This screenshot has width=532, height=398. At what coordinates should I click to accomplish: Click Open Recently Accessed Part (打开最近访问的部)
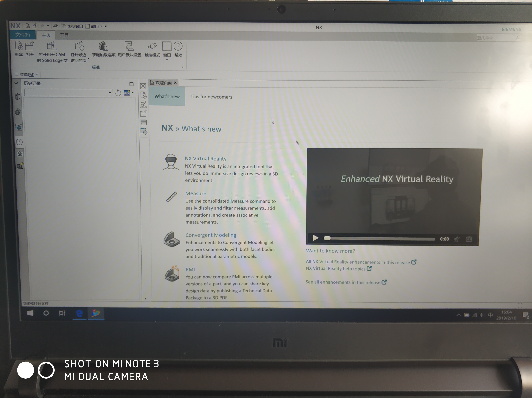pos(79,52)
